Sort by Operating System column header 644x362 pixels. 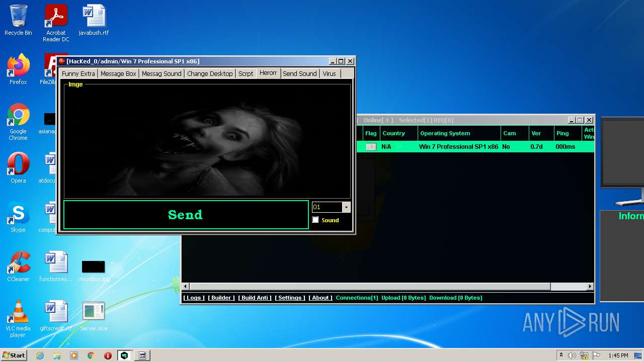[x=459, y=133]
